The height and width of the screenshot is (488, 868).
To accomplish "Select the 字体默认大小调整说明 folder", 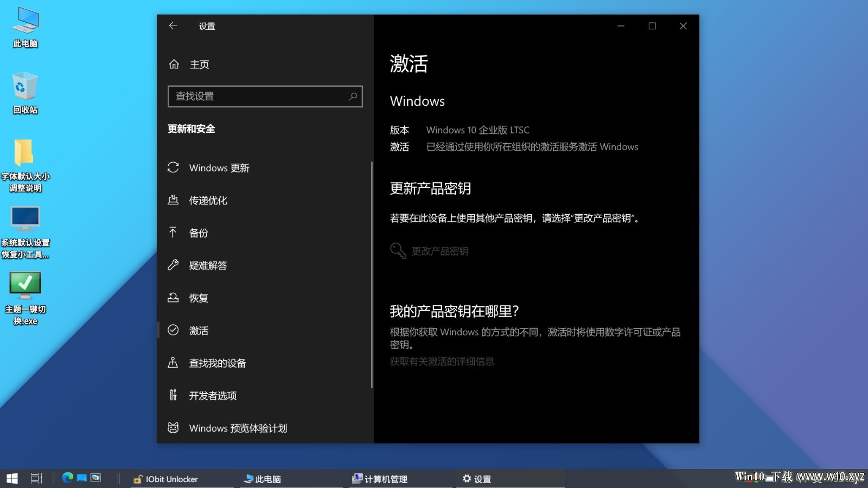I will [x=25, y=166].
